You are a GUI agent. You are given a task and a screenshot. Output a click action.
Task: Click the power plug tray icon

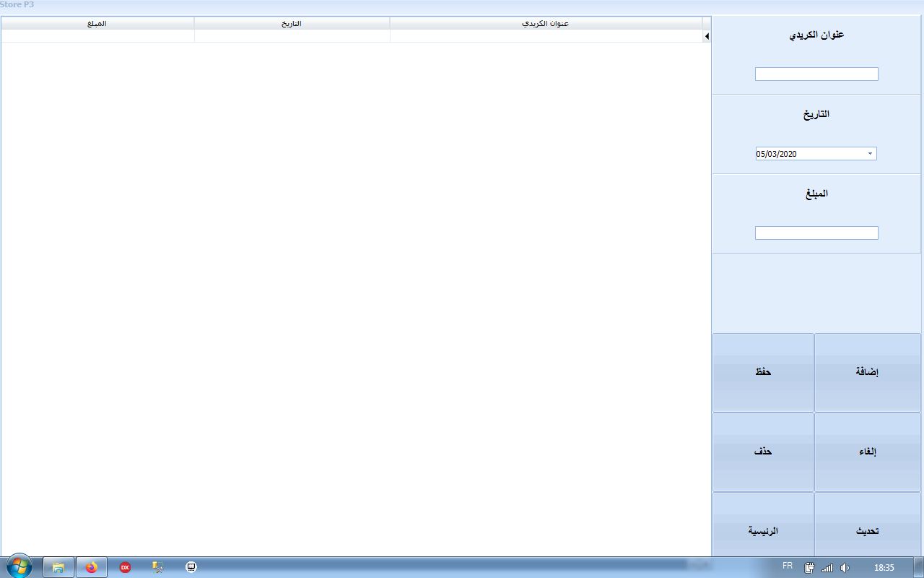810,568
